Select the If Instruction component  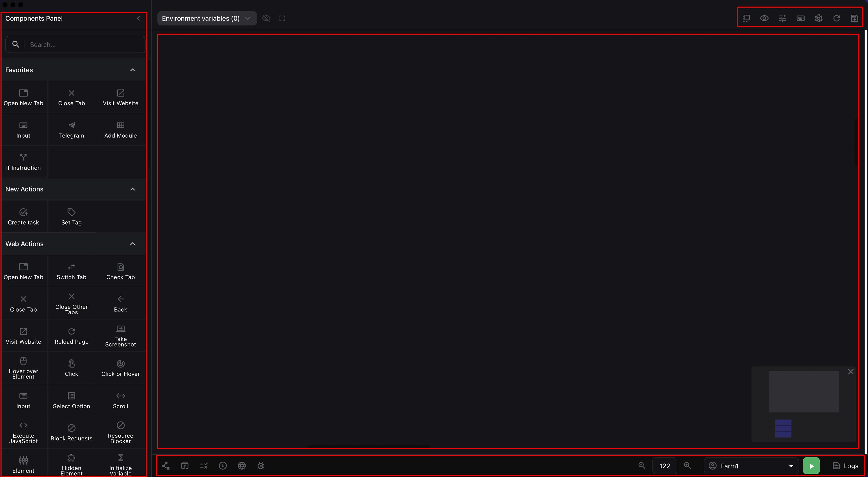23,162
